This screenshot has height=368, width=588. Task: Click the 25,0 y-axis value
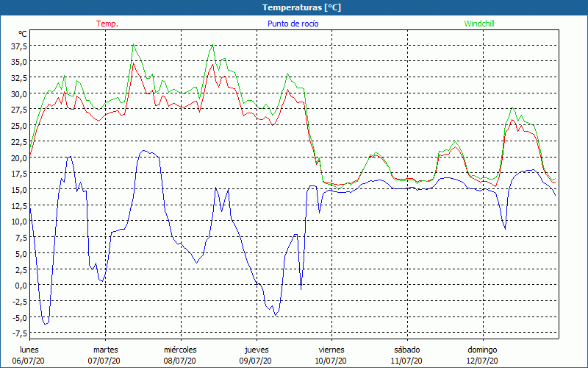pyautogui.click(x=19, y=125)
